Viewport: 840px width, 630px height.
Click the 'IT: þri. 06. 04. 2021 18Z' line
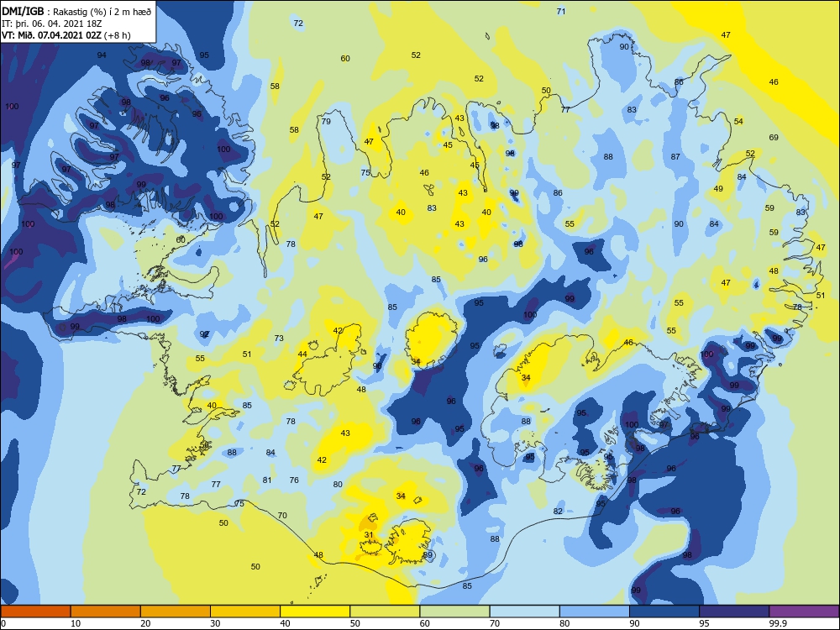[52, 24]
